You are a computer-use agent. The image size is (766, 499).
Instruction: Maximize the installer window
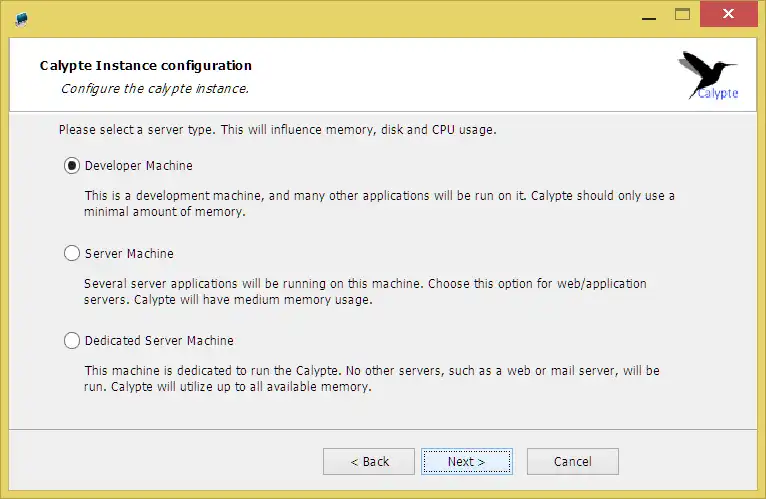(x=683, y=15)
